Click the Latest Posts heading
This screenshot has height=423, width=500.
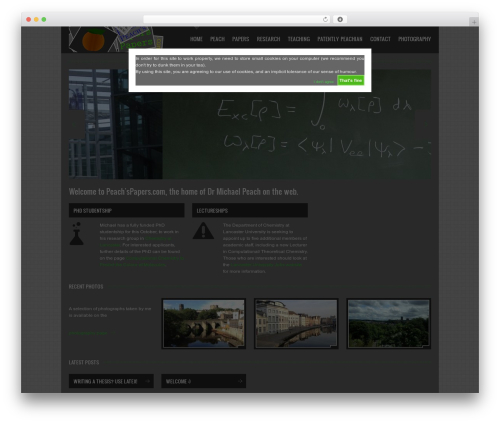click(84, 362)
